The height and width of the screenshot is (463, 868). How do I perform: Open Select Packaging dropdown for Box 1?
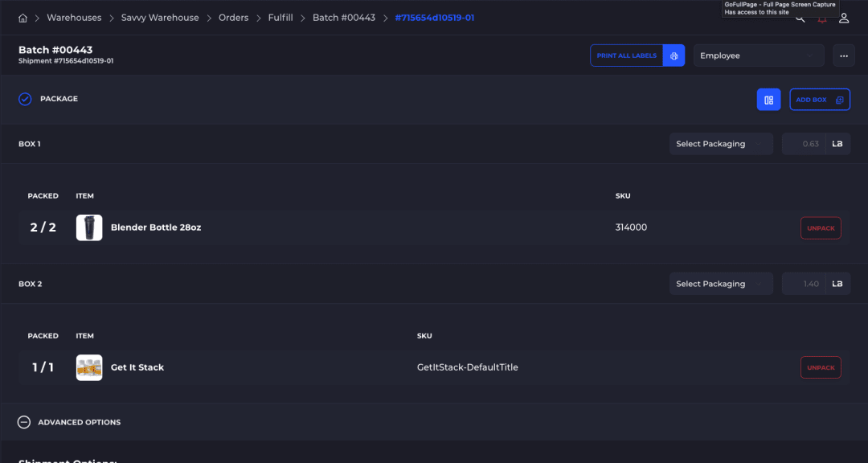pos(721,144)
